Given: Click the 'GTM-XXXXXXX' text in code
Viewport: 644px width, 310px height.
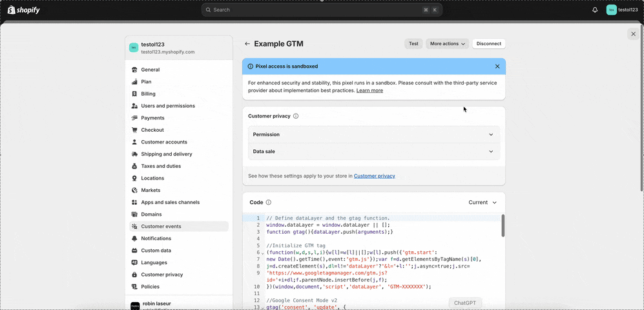Looking at the screenshot, I should pos(406,287).
